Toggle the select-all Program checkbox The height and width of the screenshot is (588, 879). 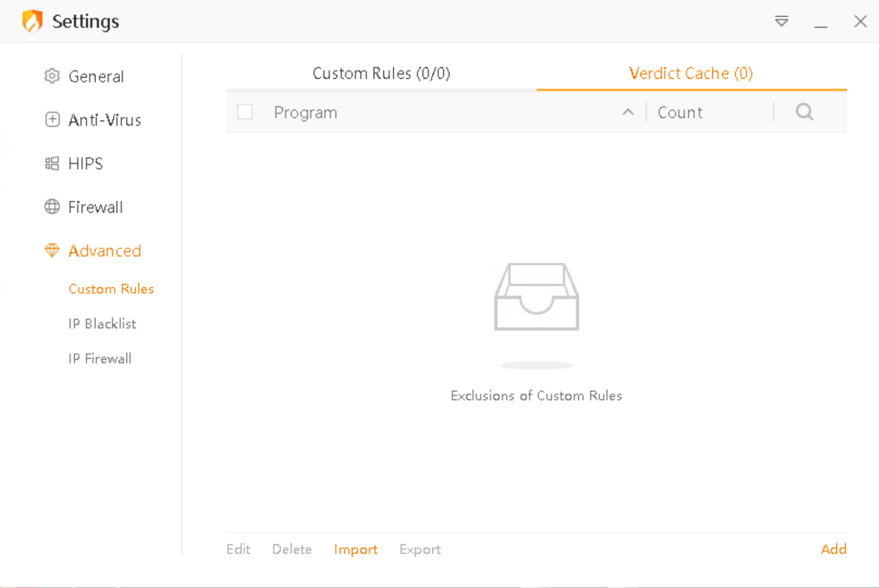pos(245,112)
